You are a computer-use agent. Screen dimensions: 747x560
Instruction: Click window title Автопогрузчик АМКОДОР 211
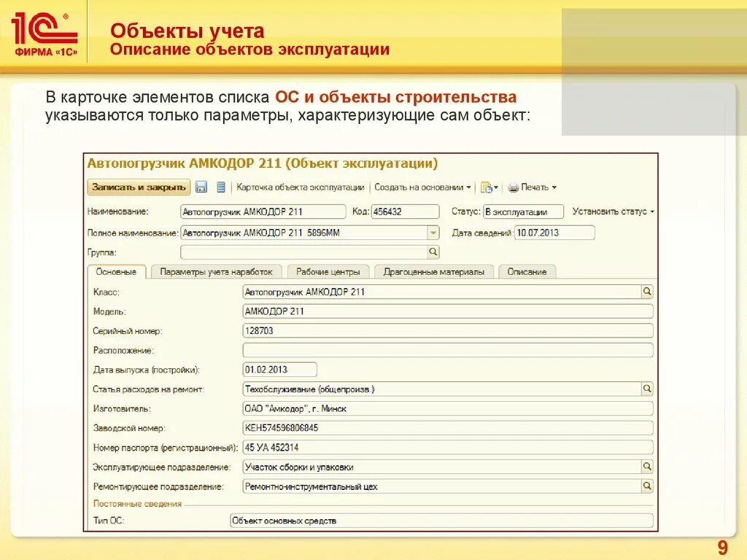[262, 163]
